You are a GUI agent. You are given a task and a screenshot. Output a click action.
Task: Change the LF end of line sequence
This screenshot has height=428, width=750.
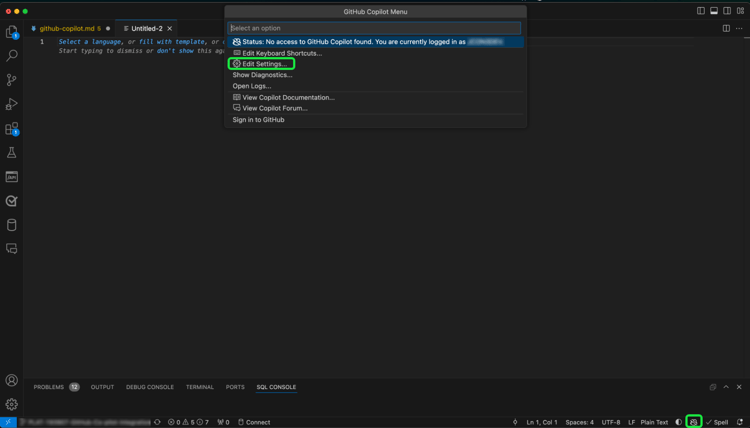coord(631,422)
